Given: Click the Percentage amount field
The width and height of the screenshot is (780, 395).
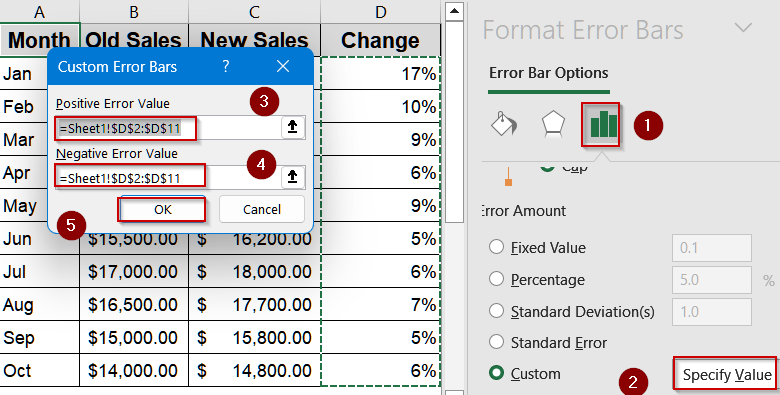Looking at the screenshot, I should point(711,280).
